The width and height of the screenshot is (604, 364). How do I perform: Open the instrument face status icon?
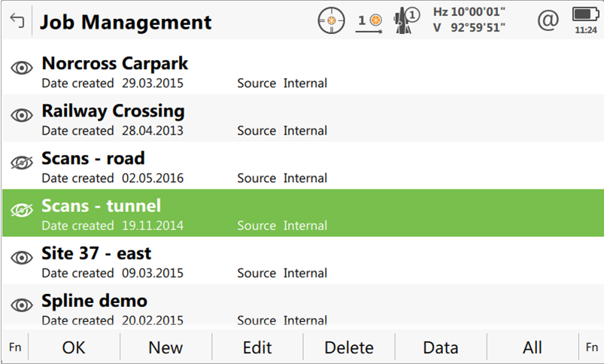pyautogui.click(x=407, y=20)
